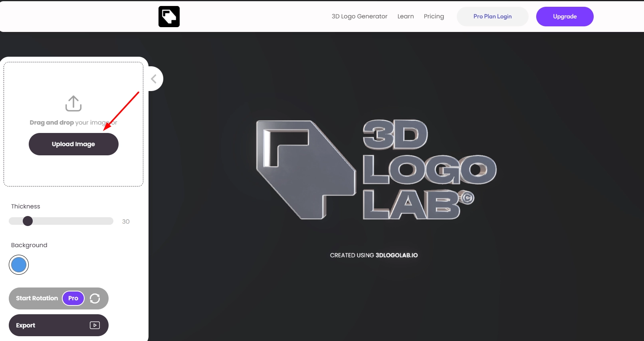Viewport: 644px width, 341px height.
Task: Click the Export video play icon
Action: click(x=95, y=325)
